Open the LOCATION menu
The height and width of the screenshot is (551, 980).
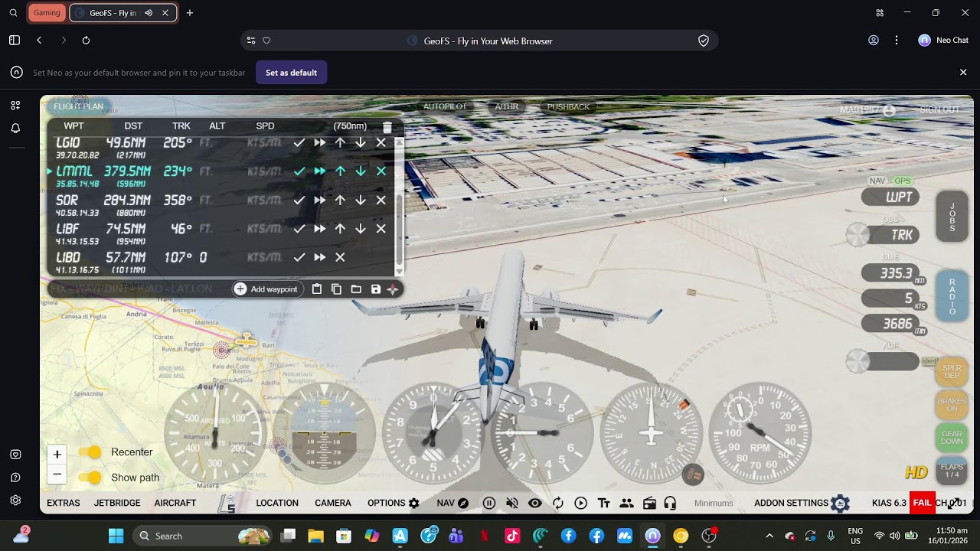[277, 503]
